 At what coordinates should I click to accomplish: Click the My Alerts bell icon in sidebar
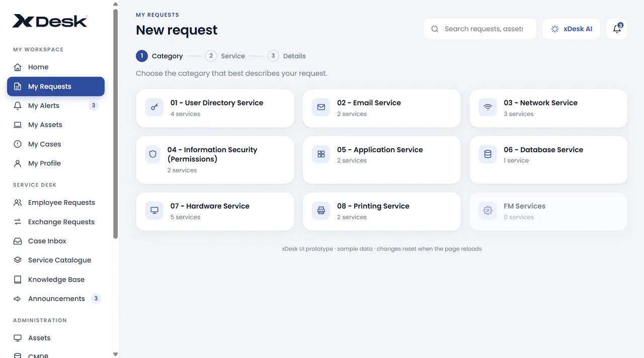tap(18, 106)
